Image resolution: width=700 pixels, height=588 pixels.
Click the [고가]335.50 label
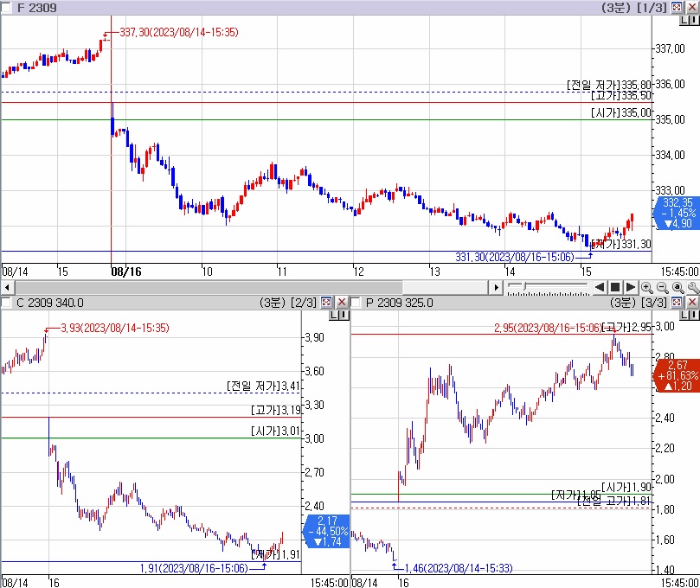point(621,95)
